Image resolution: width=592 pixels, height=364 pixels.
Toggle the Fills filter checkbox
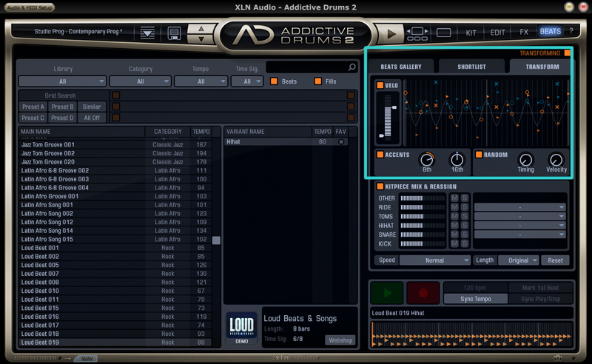tap(318, 81)
